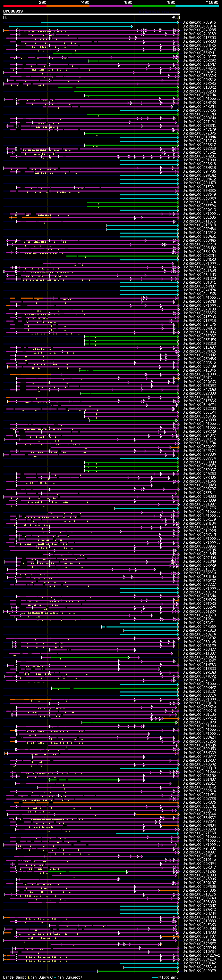The height and width of the screenshot is (980, 222).
Task: Select the UniRef100_B6KLS9 label
Action: 199,252
